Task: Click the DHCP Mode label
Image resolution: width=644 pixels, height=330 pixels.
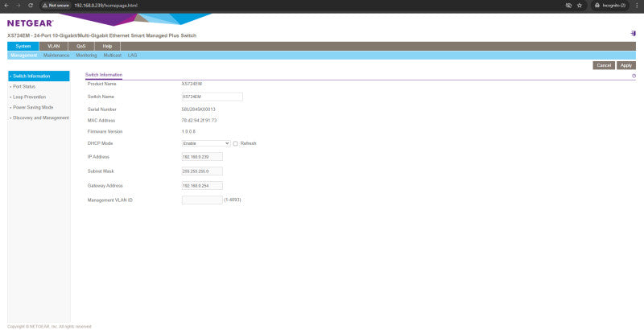Action: 100,143
